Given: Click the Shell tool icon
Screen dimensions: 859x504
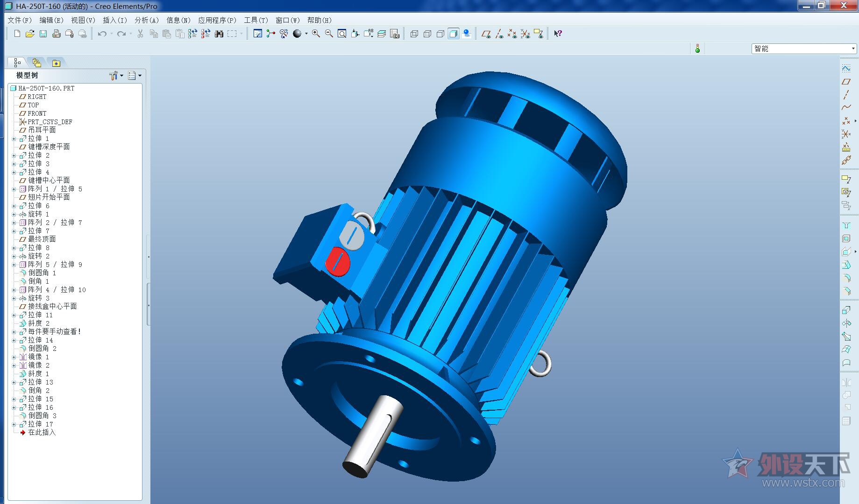Looking at the screenshot, I should (846, 238).
